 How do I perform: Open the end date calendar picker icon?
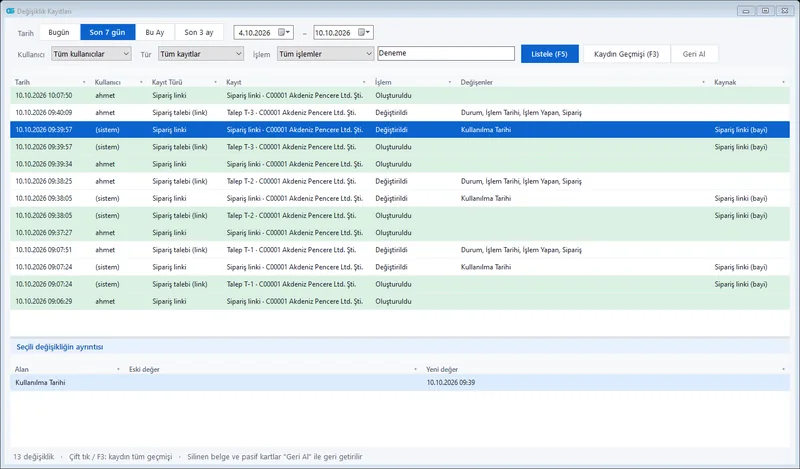point(364,32)
